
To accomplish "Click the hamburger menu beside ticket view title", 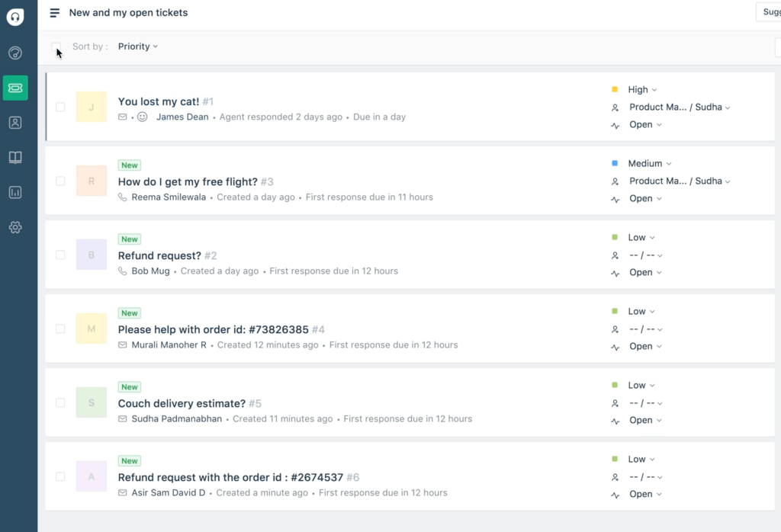I will [x=54, y=13].
